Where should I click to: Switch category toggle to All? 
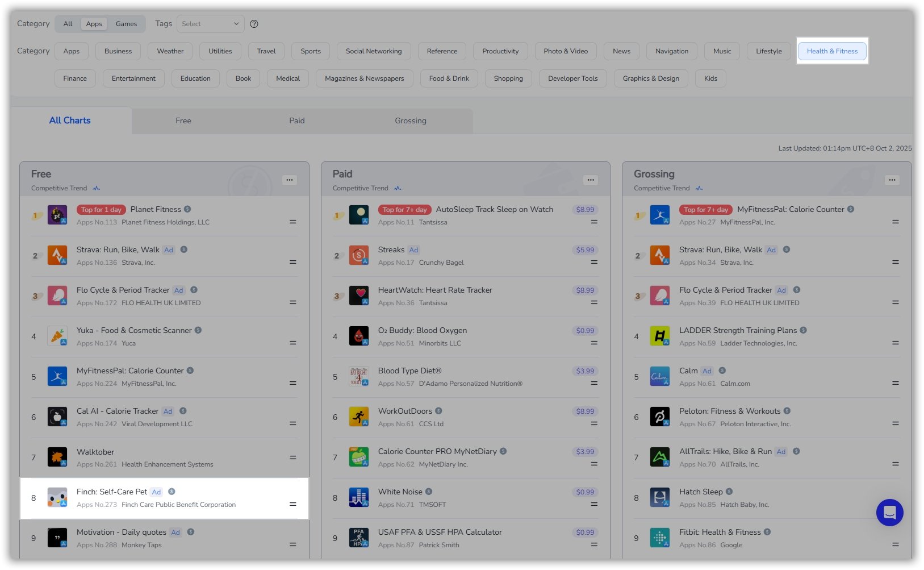[68, 24]
